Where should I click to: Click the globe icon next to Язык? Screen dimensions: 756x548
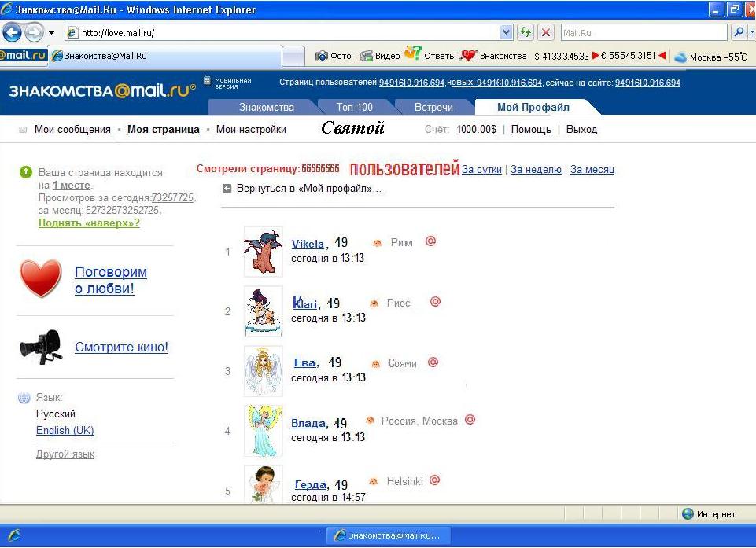tap(24, 398)
